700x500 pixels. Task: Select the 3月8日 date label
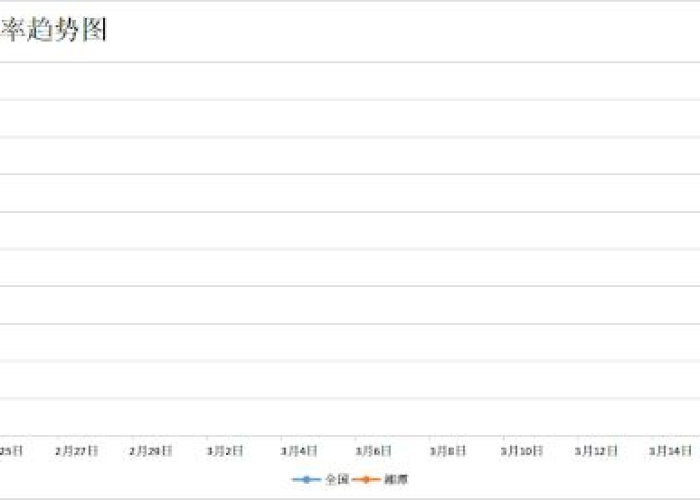click(x=448, y=451)
